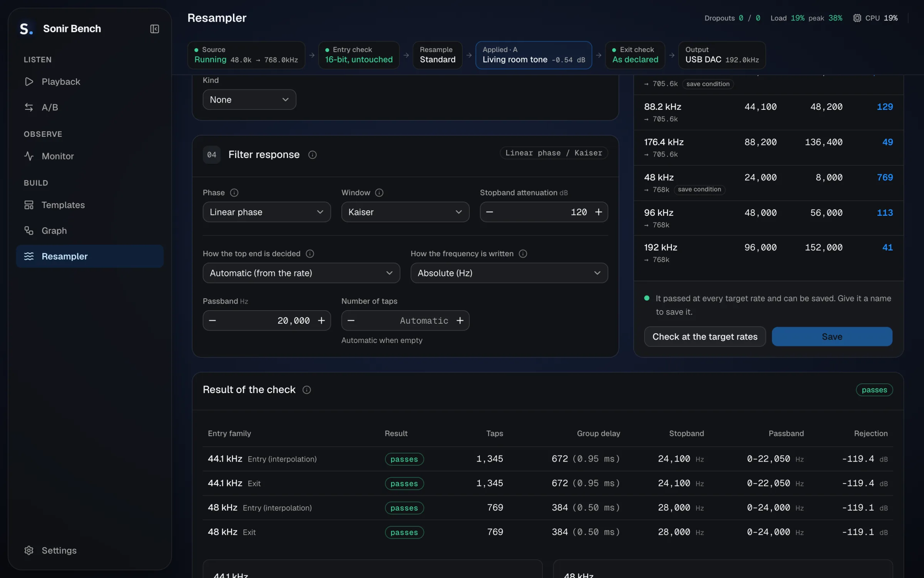Screen dimensions: 924x578
Task: Increase Passband Hz value
Action: (321, 321)
